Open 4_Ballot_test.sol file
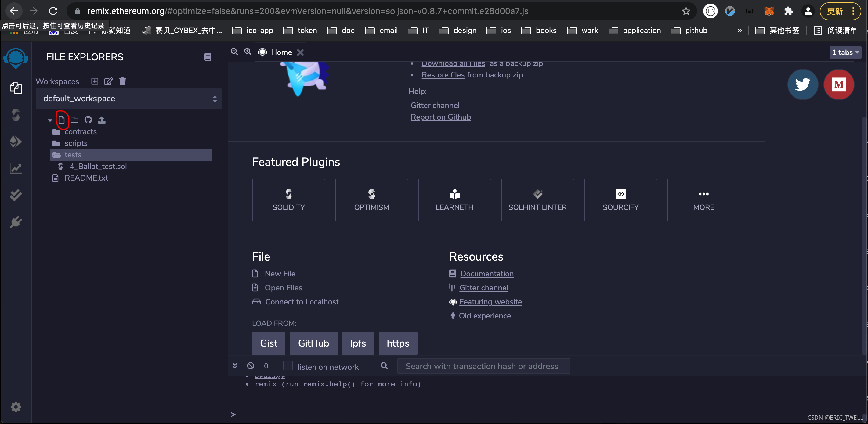This screenshot has width=868, height=424. coord(98,166)
